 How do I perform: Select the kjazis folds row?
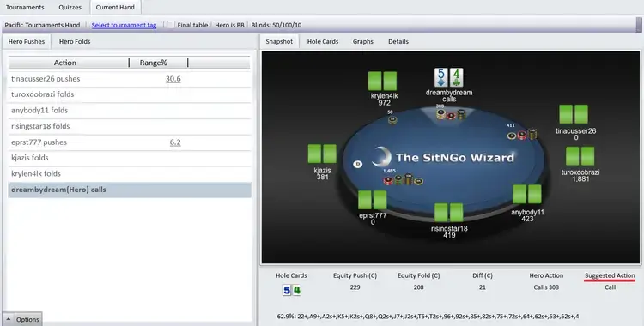tap(130, 158)
